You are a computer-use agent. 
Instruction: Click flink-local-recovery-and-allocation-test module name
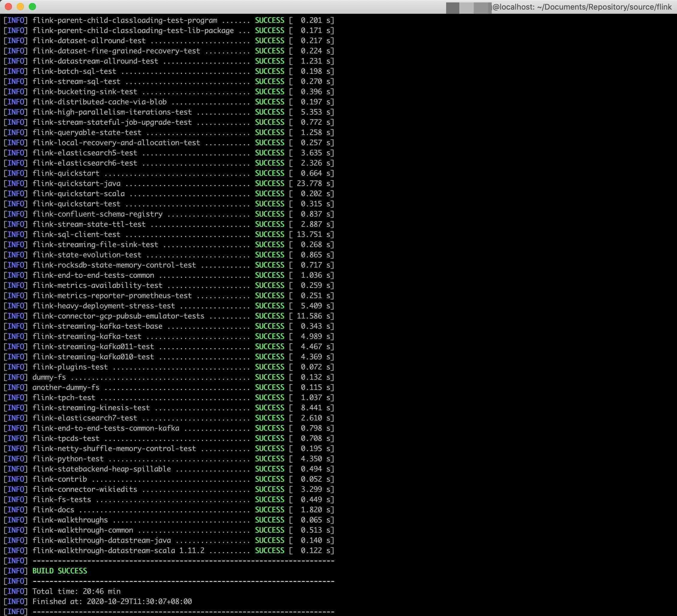point(116,143)
